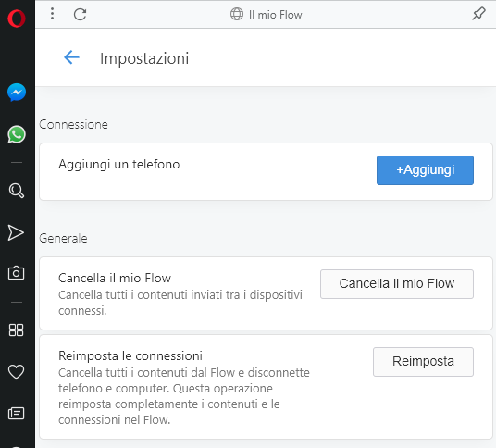Screen dimensions: 496x448
Task: Click the Cancella il mio Flow button
Action: coord(397,284)
